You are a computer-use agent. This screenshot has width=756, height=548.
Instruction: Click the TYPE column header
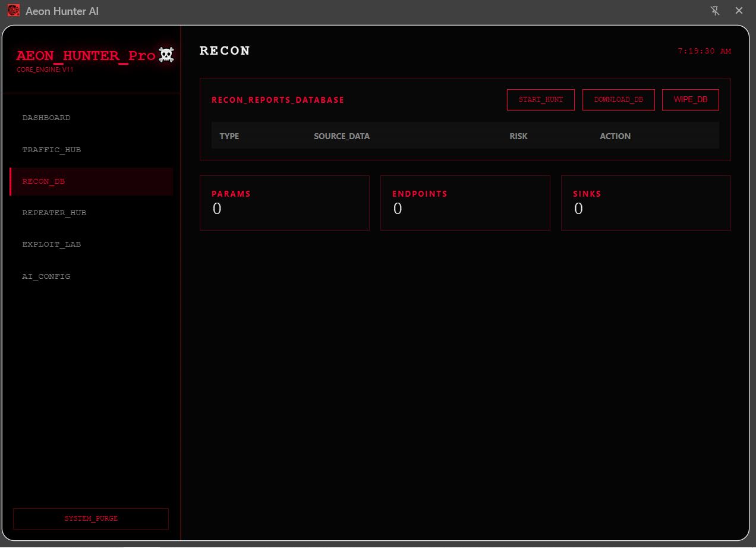(229, 136)
